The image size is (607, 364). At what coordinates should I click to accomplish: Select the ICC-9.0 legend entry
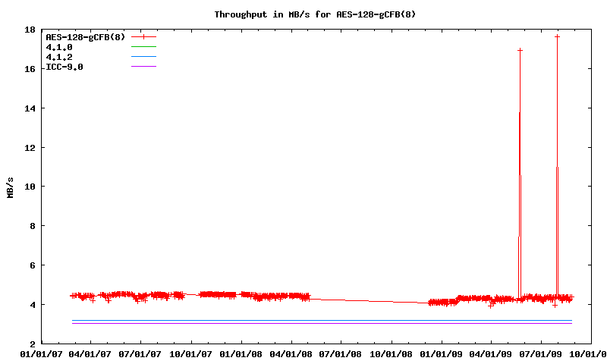pos(64,67)
